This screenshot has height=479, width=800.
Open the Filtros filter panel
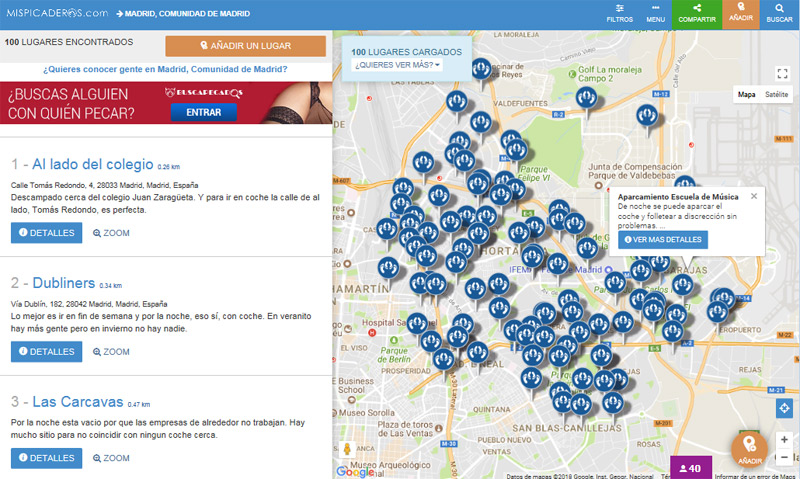(619, 14)
